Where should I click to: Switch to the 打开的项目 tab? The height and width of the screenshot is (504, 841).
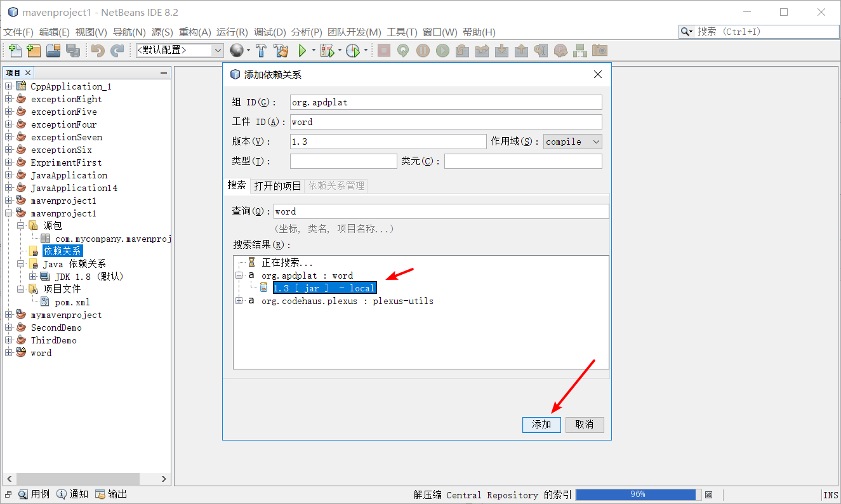click(x=277, y=185)
